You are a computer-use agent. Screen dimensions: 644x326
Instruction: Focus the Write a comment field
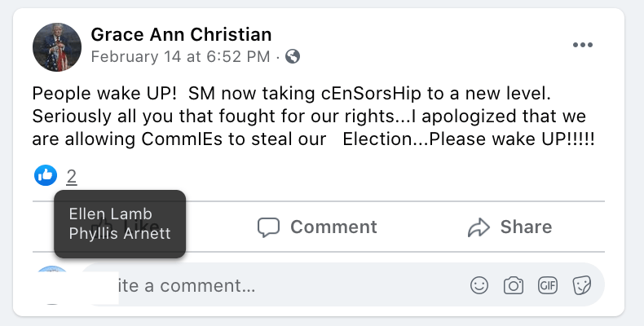[x=285, y=286]
